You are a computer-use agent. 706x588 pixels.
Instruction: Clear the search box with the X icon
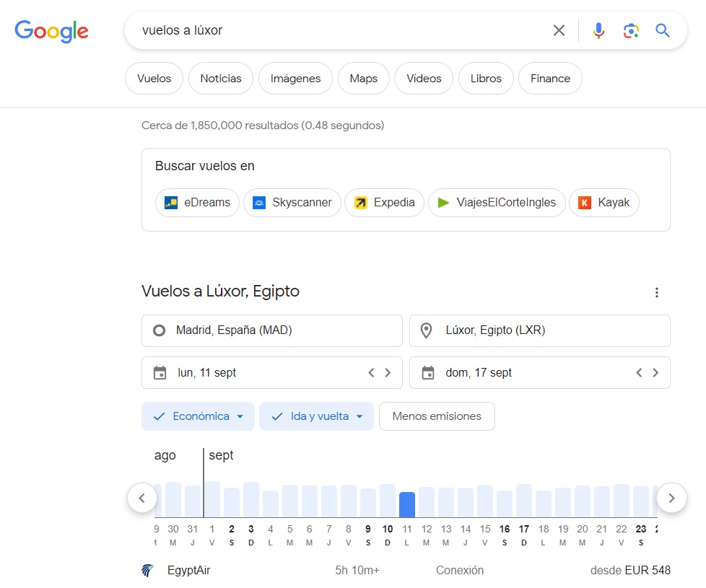pos(559,30)
